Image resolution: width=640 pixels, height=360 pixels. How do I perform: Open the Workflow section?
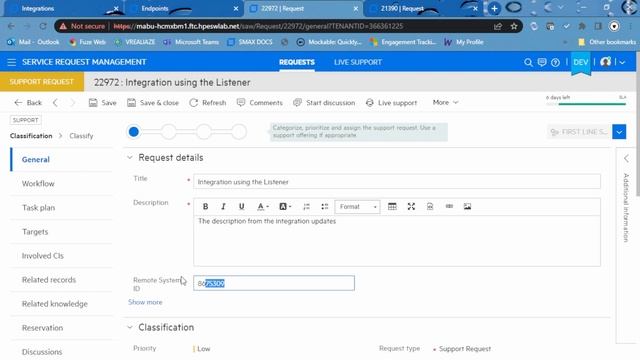click(61, 184)
